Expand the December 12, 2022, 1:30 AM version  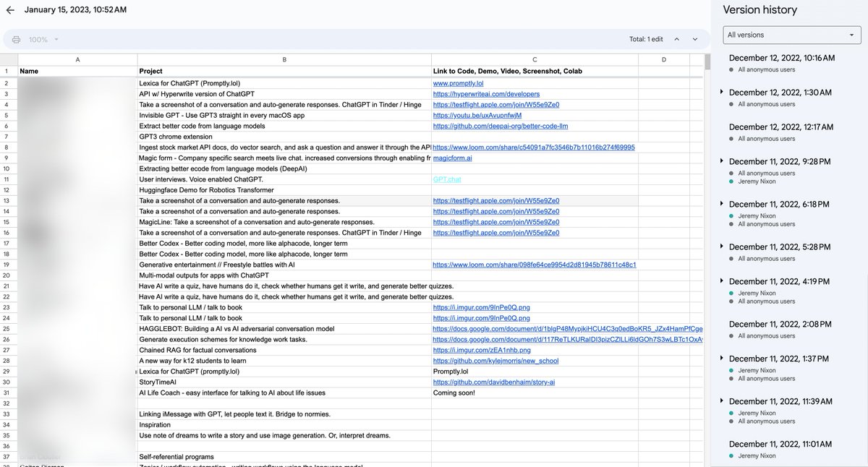[721, 92]
